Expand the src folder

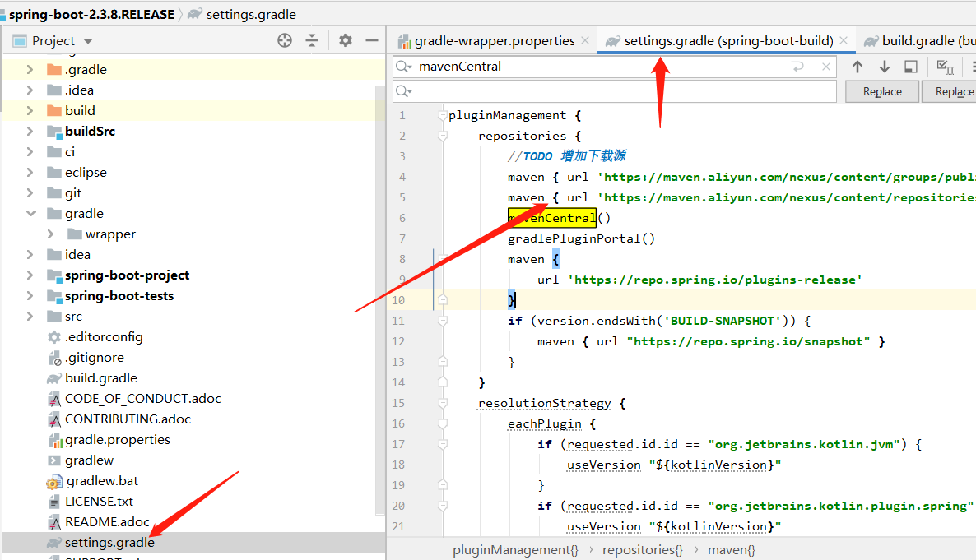point(30,316)
